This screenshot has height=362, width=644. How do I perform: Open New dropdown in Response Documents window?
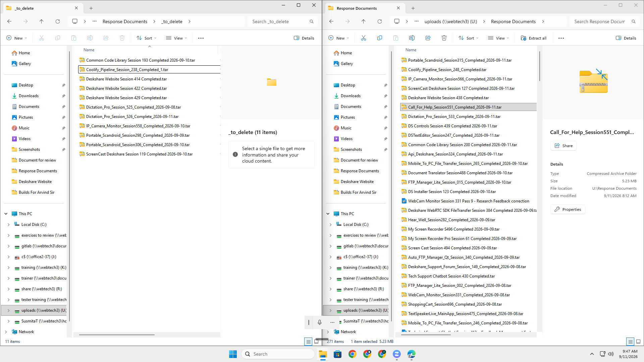(338, 38)
